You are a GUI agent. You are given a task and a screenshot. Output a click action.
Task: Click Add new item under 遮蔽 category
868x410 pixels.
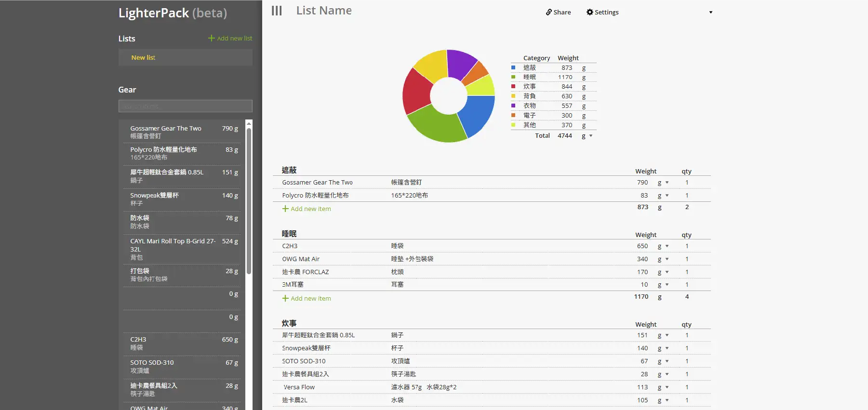pyautogui.click(x=307, y=209)
